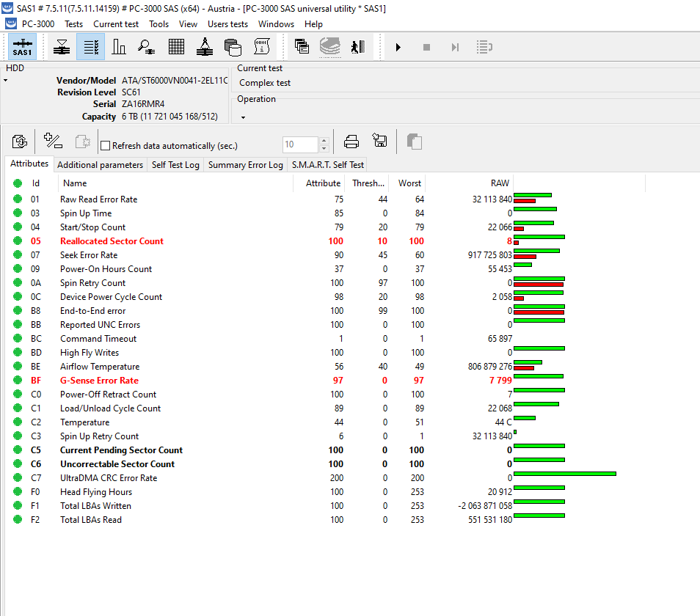Click the cascaded windows toolbar icon
Viewport: 700px width, 616px height.
[x=302, y=46]
